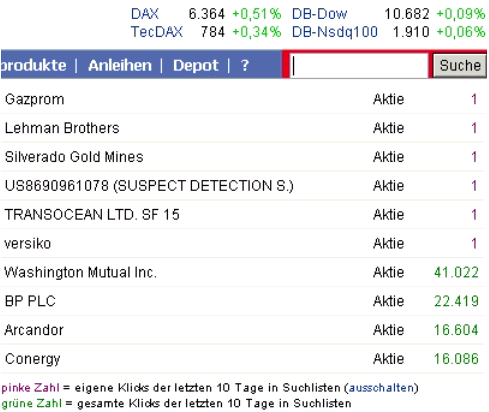This screenshot has height=412, width=489.
Task: Open the partially visible Produkte menu item
Action: pyautogui.click(x=33, y=66)
